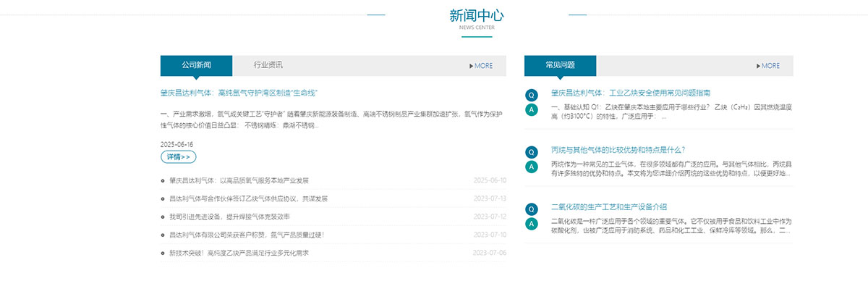Open news 昌达利气体有限公司荣获客户称赞

click(247, 235)
